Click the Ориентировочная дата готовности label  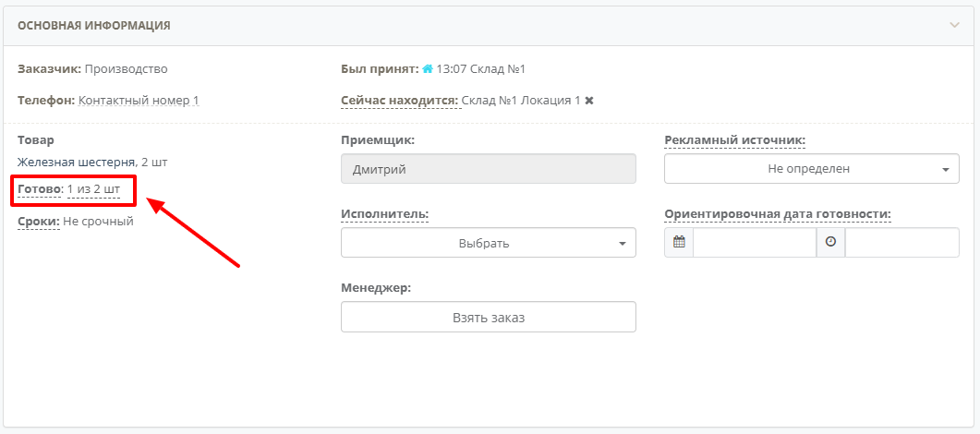coord(778,214)
